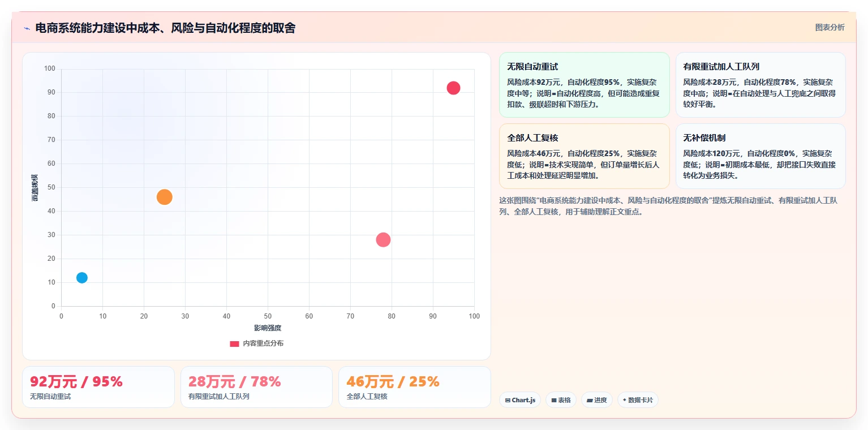This screenshot has height=430, width=868.
Task: Click the 表格 tag
Action: [561, 400]
